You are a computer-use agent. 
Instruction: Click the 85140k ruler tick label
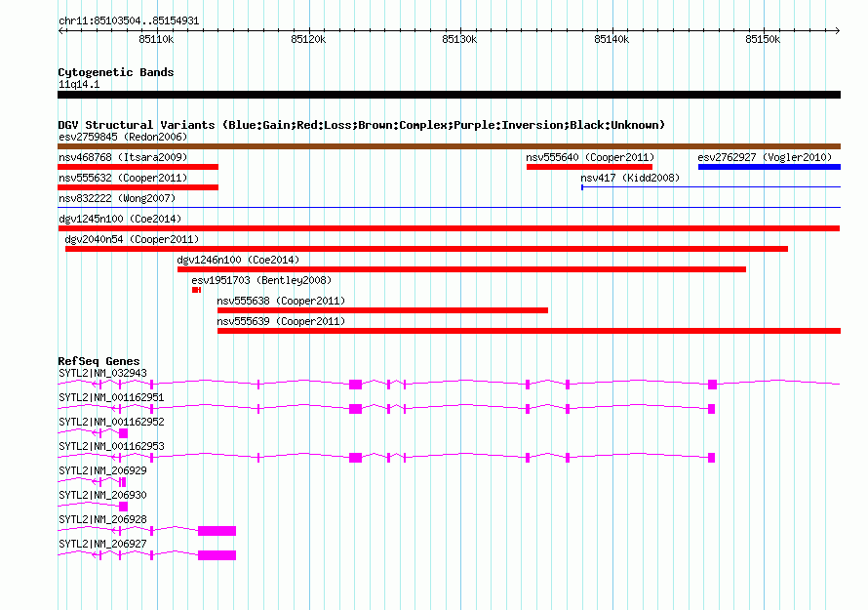click(612, 39)
